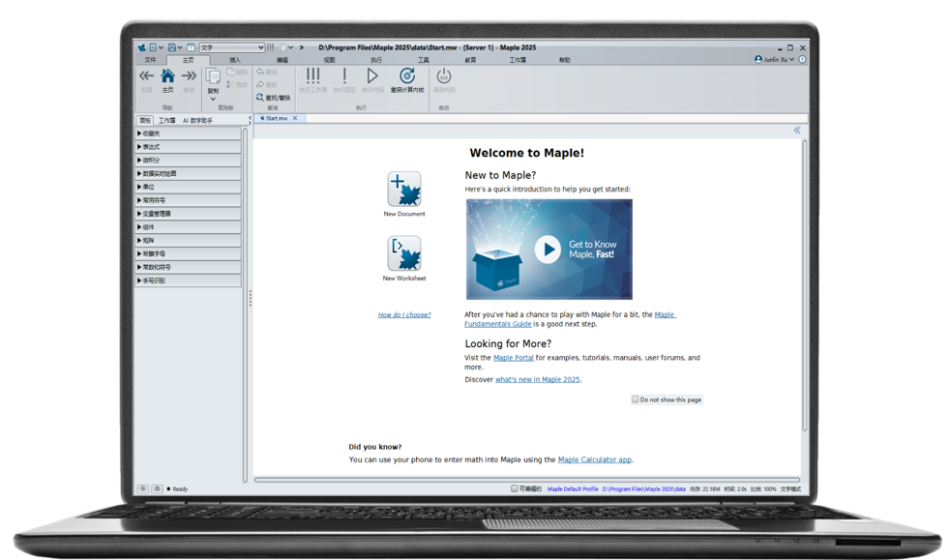Click Maple Default Profile in status bar
The width and height of the screenshot is (949, 560).
coord(573,488)
